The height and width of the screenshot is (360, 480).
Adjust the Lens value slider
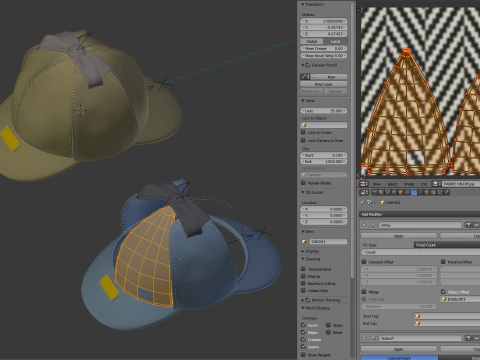point(324,111)
